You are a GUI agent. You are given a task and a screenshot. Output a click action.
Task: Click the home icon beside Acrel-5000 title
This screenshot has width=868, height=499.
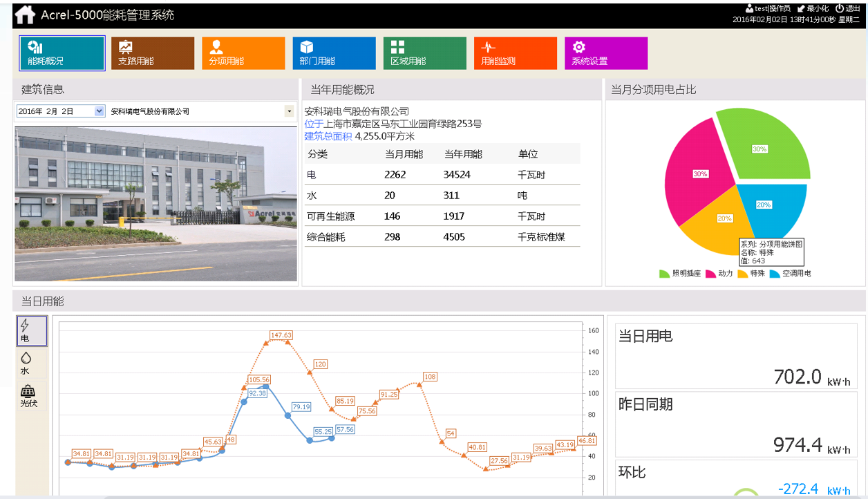(25, 15)
